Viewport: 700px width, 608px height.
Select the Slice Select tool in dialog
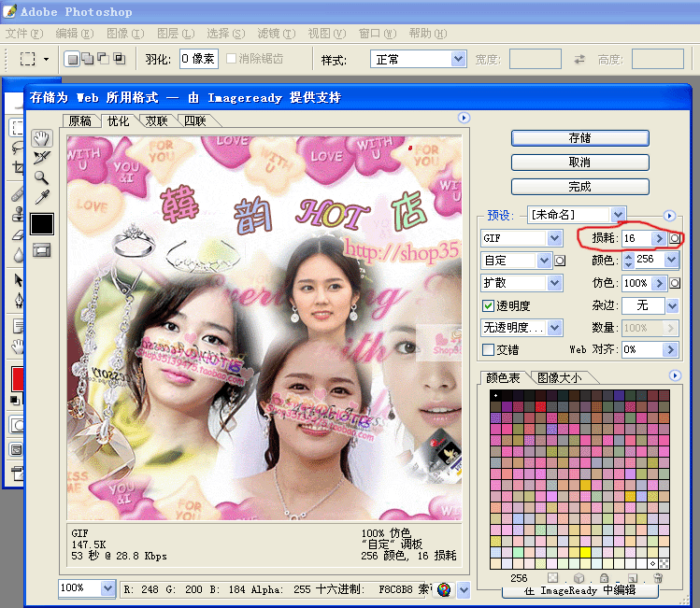pyautogui.click(x=41, y=158)
